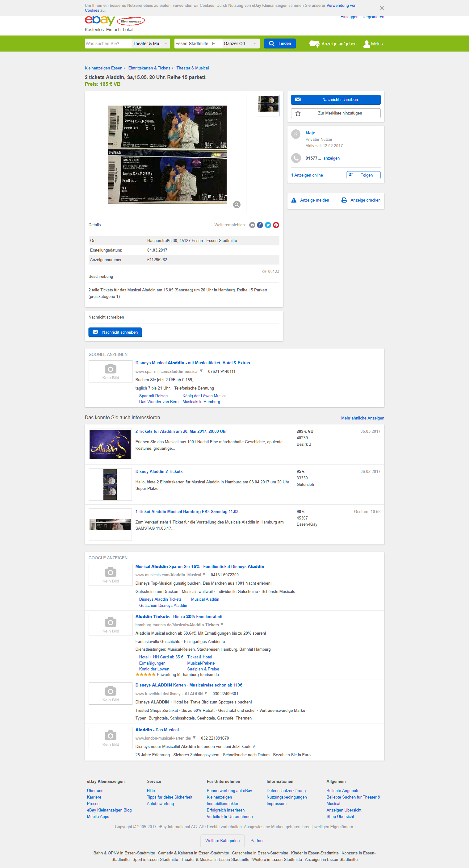Open Mehr ähnliche Anzeigen link
This screenshot has height=868, width=469.
click(362, 418)
